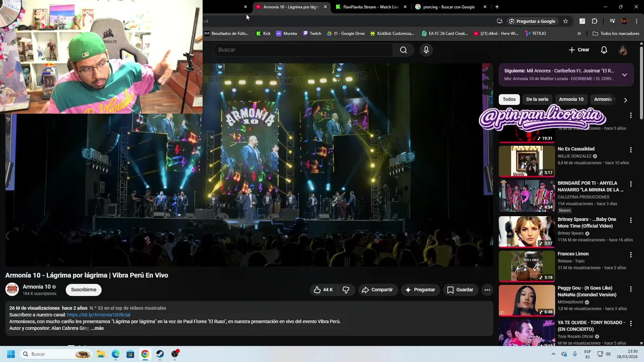Viewport: 644px width, 362px height.
Task: Open Chrome profile avatar in toolbar
Action: click(624, 21)
